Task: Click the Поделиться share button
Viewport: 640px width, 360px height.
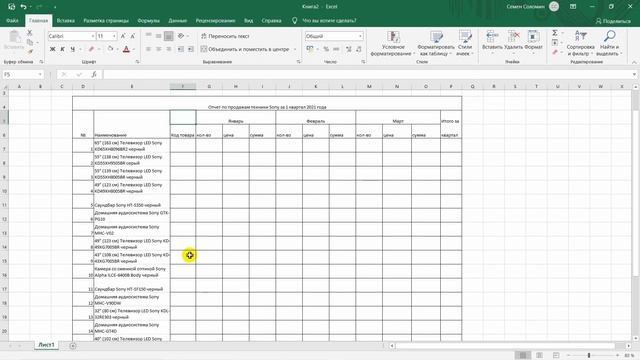Action: tap(613, 21)
